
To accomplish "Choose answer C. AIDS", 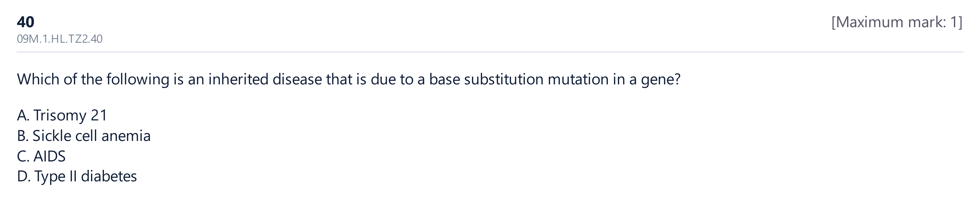I will coord(41,156).
